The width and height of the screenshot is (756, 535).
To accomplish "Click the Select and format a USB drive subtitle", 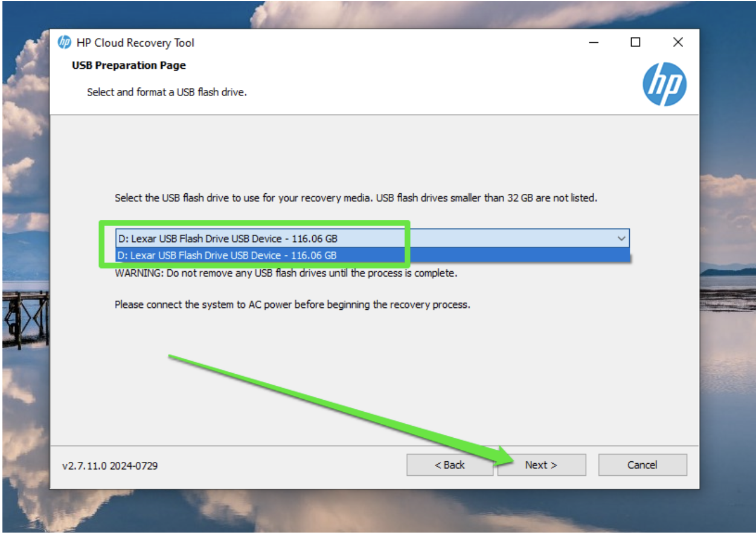I will pyautogui.click(x=165, y=92).
